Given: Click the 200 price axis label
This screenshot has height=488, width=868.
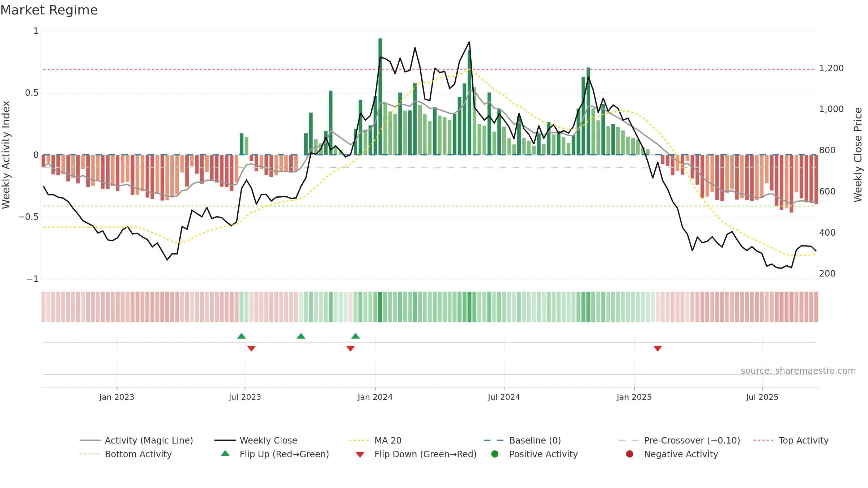Looking at the screenshot, I should pos(827,273).
